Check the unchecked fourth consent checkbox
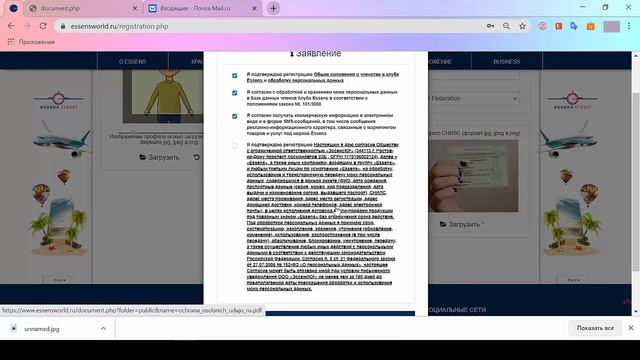Image resolution: width=640 pixels, height=360 pixels. [234, 146]
